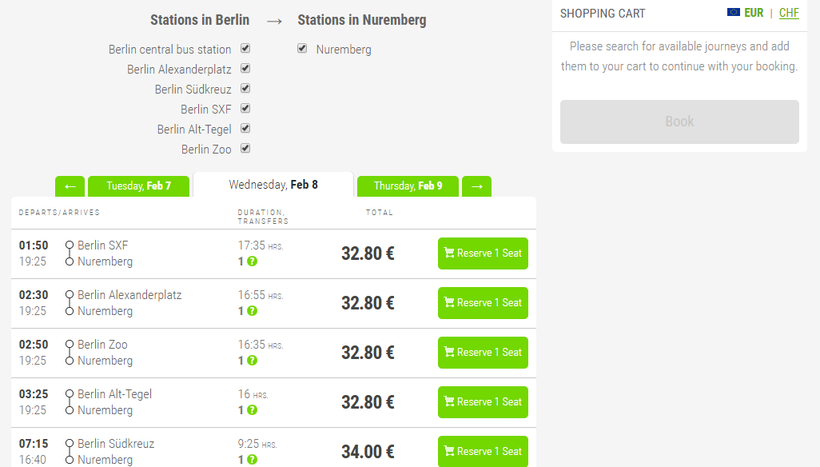The image size is (820, 467).
Task: Click the Book button in shopping cart
Action: point(679,122)
